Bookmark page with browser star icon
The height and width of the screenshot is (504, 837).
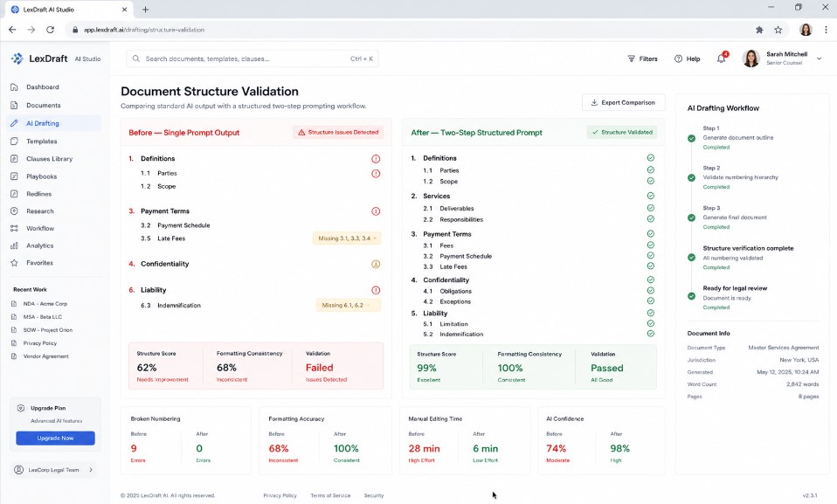tap(778, 30)
